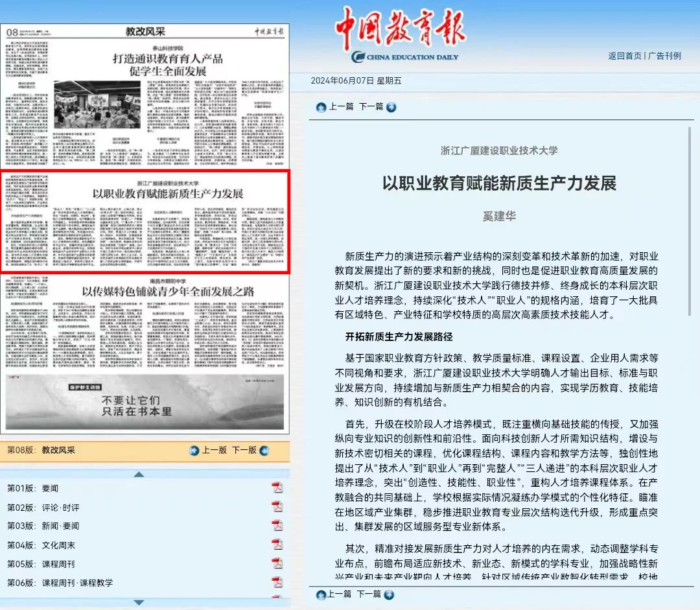Click the round arrow icon beside 下一版
Viewport: 700px width, 610px height.
[x=264, y=451]
